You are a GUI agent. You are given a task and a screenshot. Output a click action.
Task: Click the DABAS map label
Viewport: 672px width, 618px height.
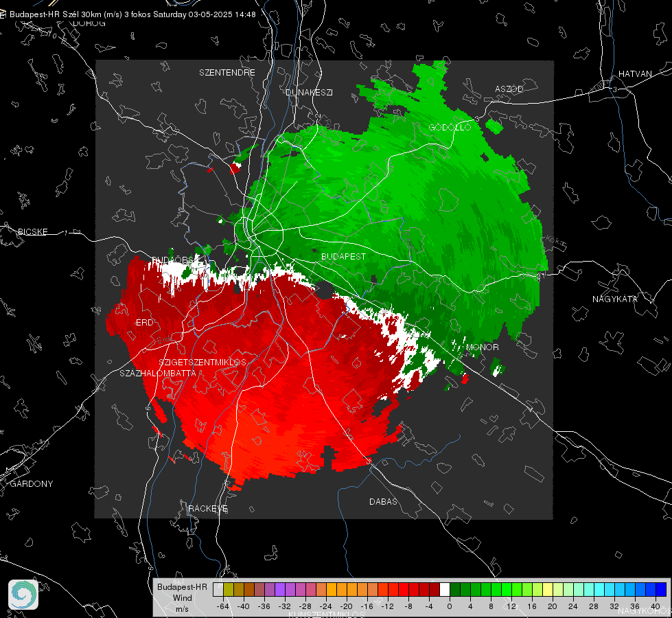coord(383,501)
